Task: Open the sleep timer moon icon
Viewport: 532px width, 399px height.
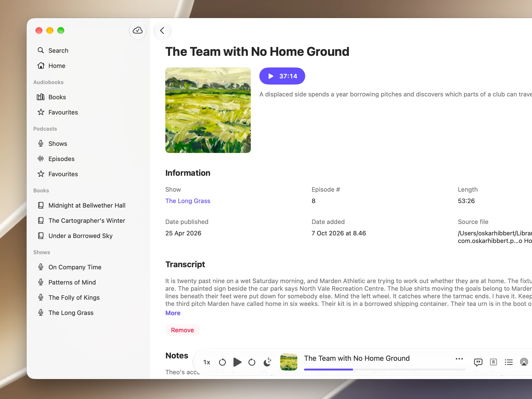Action: tap(267, 362)
